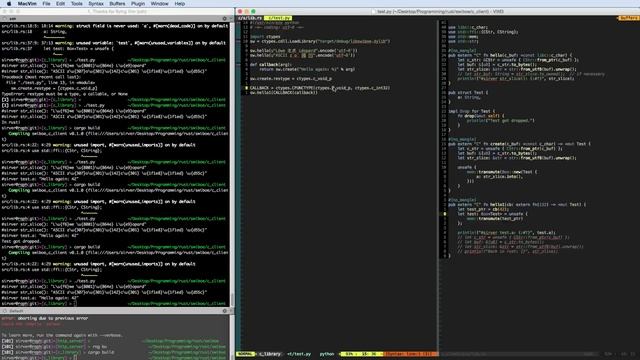The width and height of the screenshot is (640, 360).
Task: Click the 'CALLBACK = ctypes.CFUNCTYPE' line
Action: (x=320, y=88)
